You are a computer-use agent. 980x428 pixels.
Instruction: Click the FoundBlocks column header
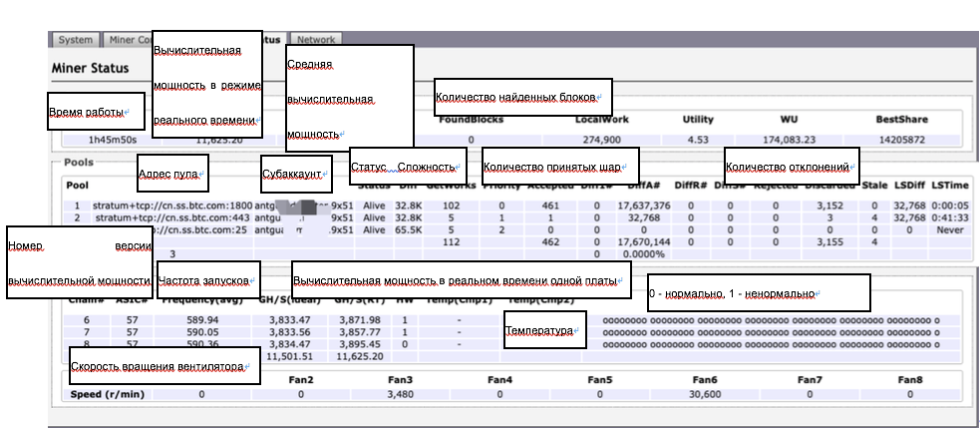pyautogui.click(x=471, y=119)
